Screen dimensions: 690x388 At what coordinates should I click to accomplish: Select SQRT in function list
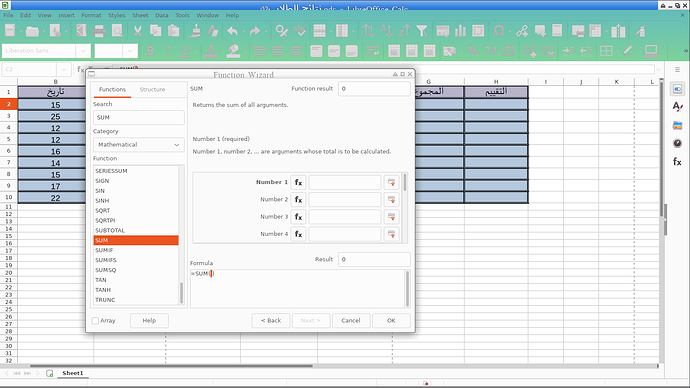point(136,211)
